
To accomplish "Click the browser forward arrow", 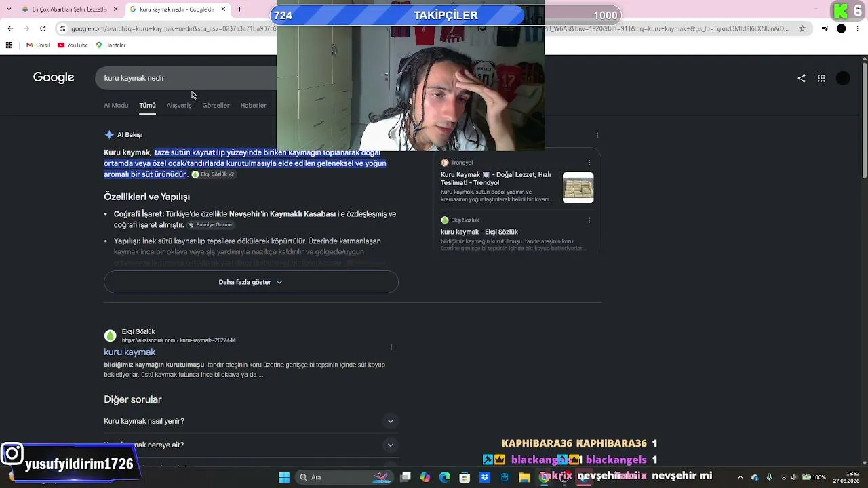I will [x=26, y=28].
